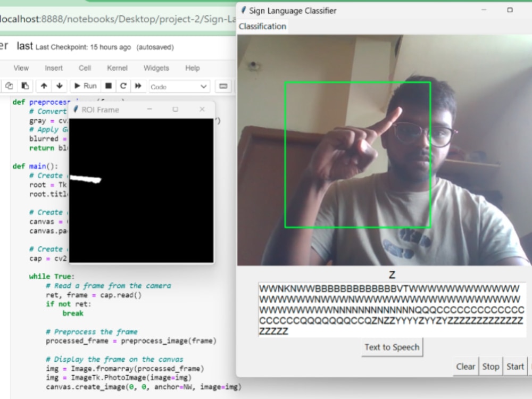Interrupt the kernel with the stop square icon
This screenshot has width=532, height=399.
click(109, 86)
